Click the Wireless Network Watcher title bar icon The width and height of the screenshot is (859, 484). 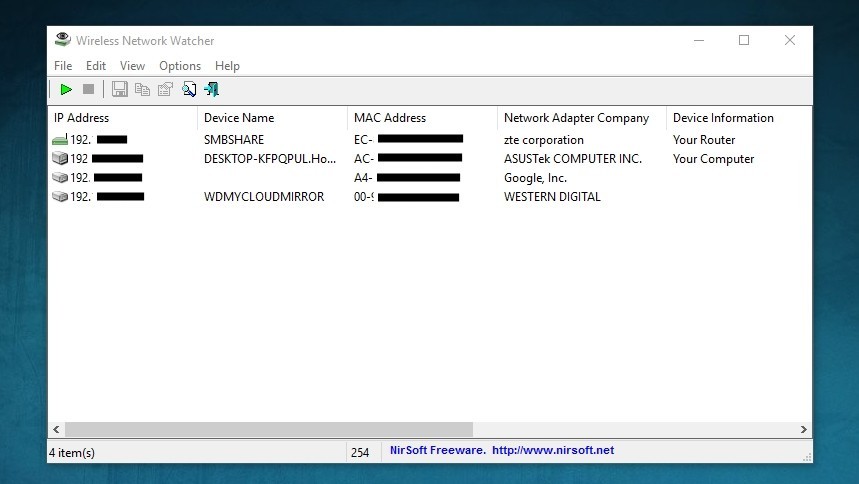tap(63, 40)
